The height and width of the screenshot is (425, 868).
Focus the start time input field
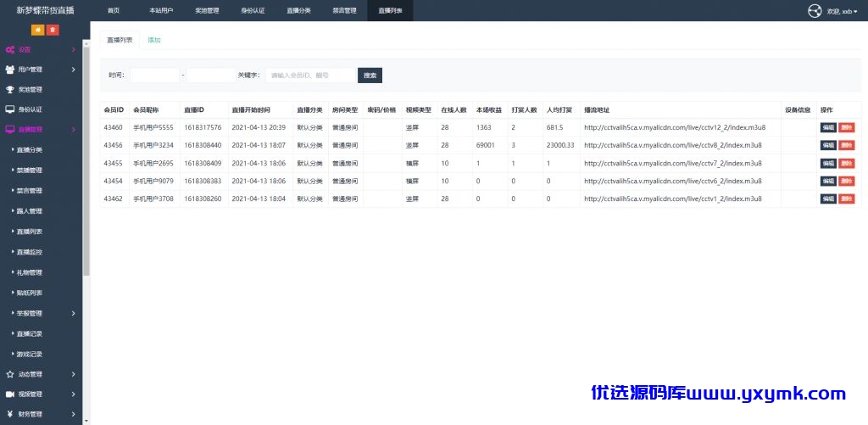(155, 75)
